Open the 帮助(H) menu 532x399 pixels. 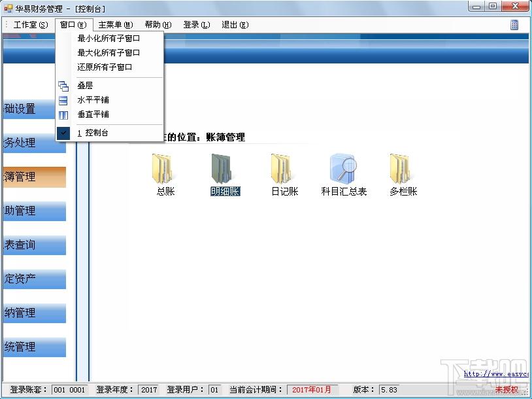(158, 25)
